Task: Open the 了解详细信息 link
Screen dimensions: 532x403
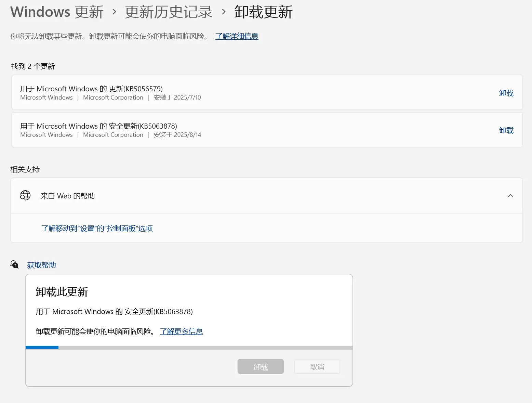Action: 237,36
